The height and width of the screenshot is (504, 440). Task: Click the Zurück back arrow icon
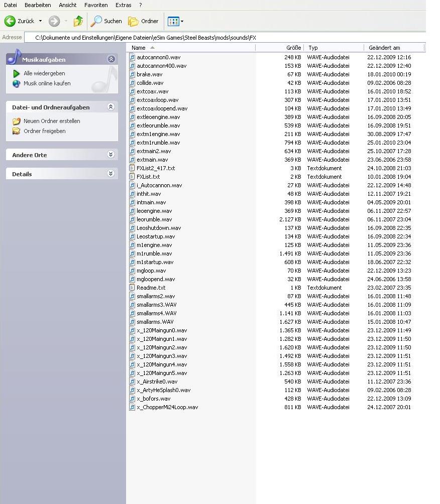(x=10, y=21)
